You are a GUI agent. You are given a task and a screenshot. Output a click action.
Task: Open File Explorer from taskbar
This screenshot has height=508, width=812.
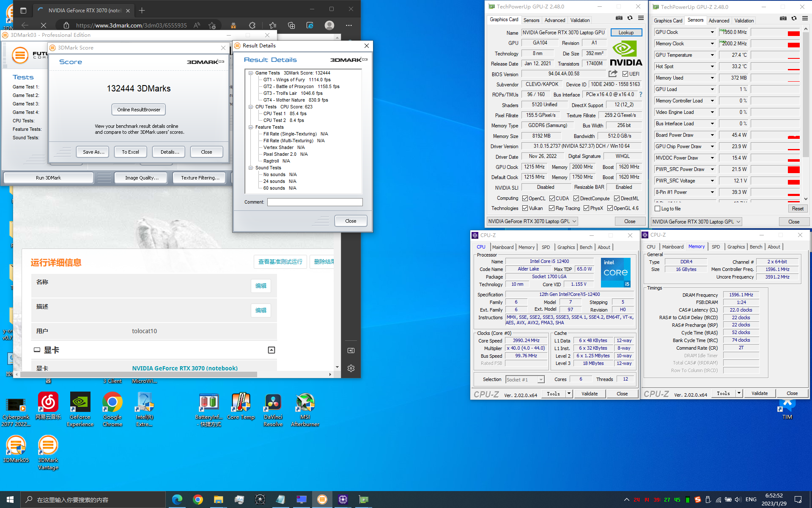point(218,500)
